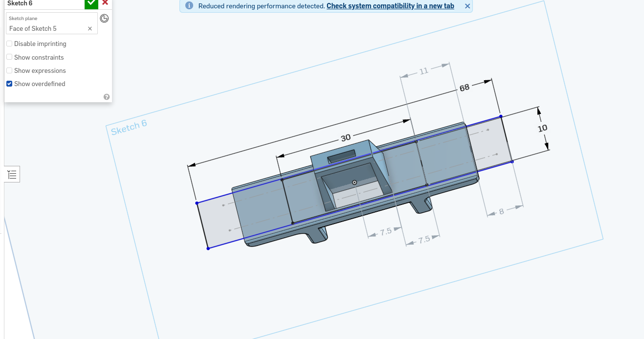
Task: Check the Show expressions option
Action: (9, 70)
